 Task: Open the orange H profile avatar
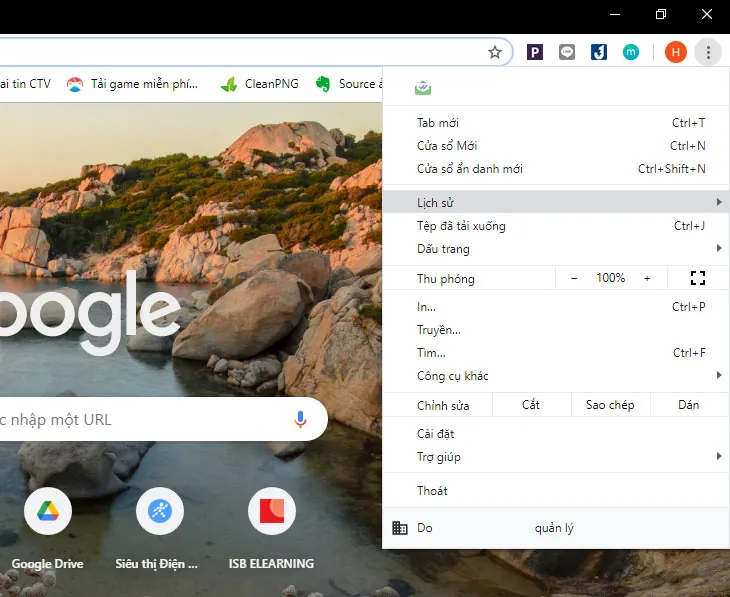pyautogui.click(x=675, y=52)
